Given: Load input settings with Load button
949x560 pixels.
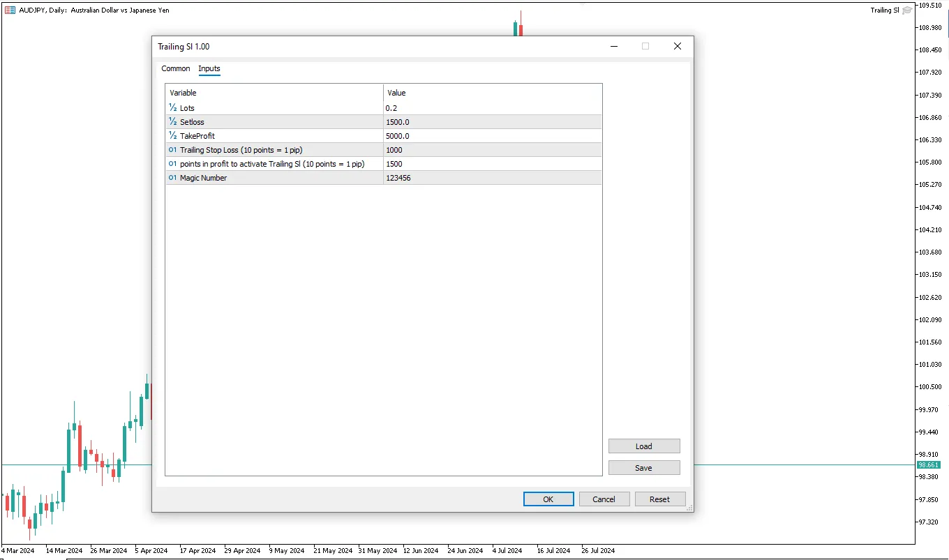Looking at the screenshot, I should (643, 446).
